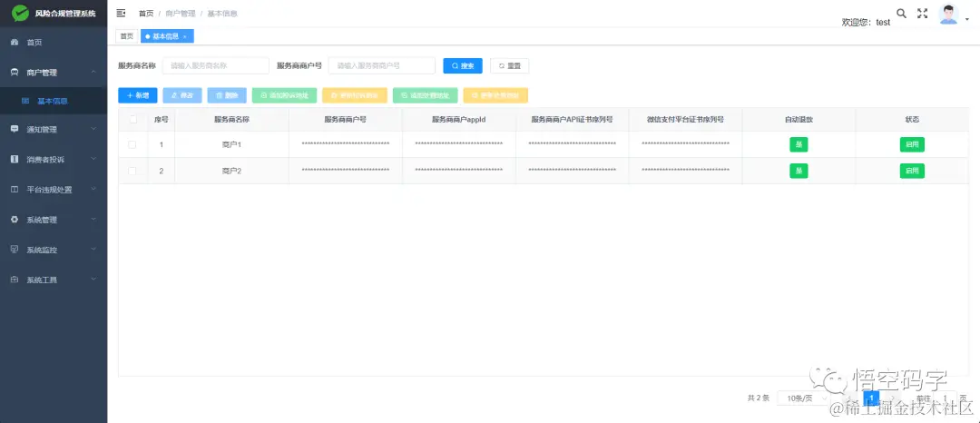Screen dimensions: 980x423
Task: Close the 基本信息 tab with its x
Action: (184, 37)
